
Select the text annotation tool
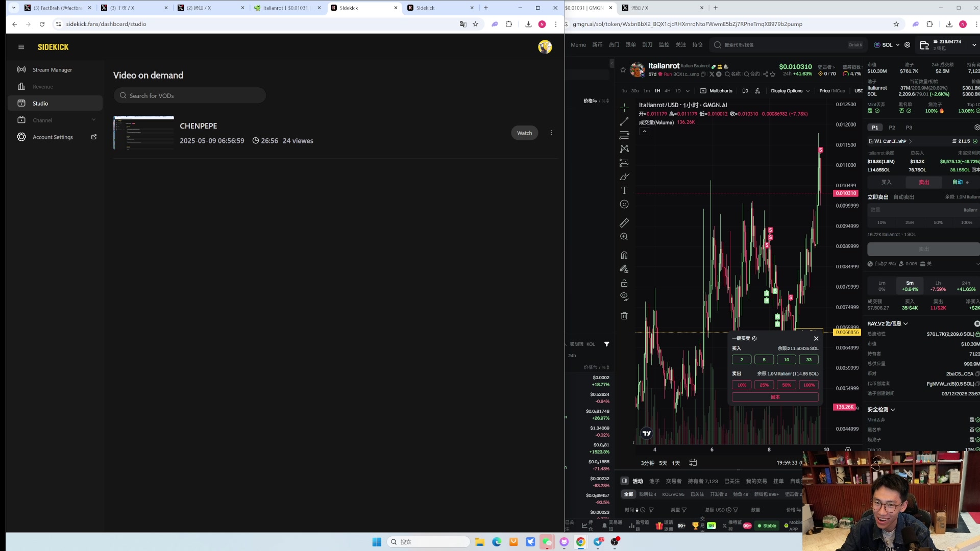tap(624, 190)
